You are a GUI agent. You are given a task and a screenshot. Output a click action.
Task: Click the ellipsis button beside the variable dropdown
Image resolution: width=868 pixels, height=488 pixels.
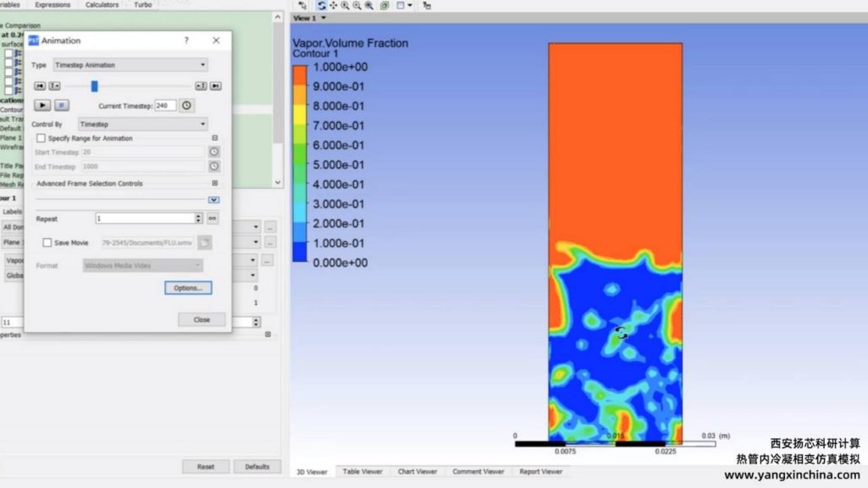click(x=267, y=260)
